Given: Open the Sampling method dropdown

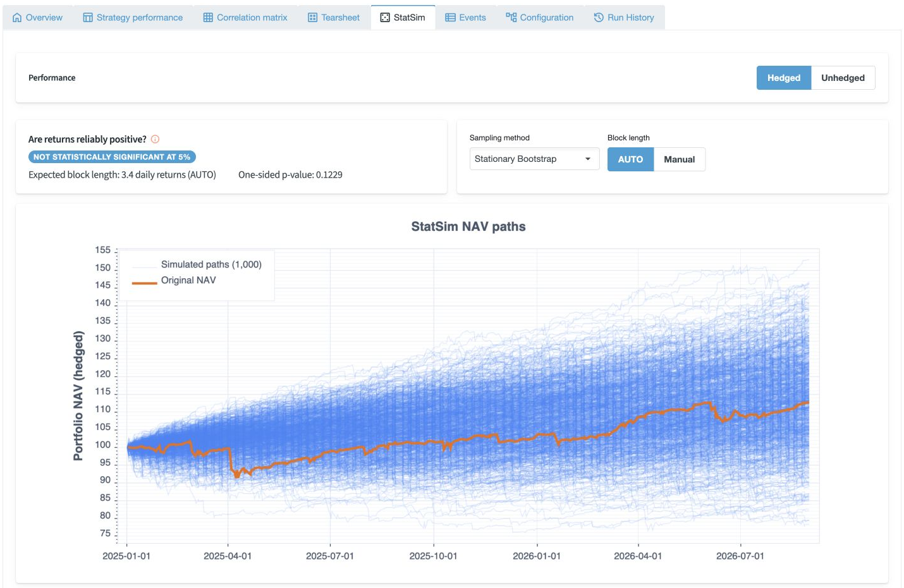Looking at the screenshot, I should 534,159.
